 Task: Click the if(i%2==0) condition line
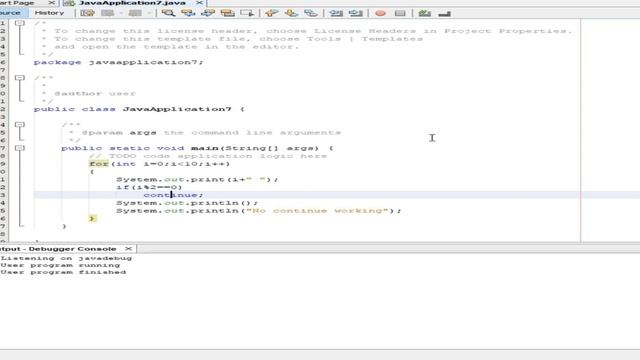click(x=149, y=187)
